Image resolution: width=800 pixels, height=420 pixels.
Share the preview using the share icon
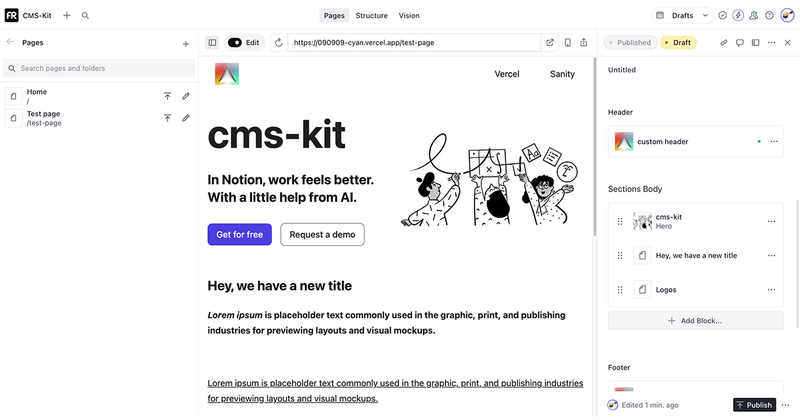tap(584, 42)
